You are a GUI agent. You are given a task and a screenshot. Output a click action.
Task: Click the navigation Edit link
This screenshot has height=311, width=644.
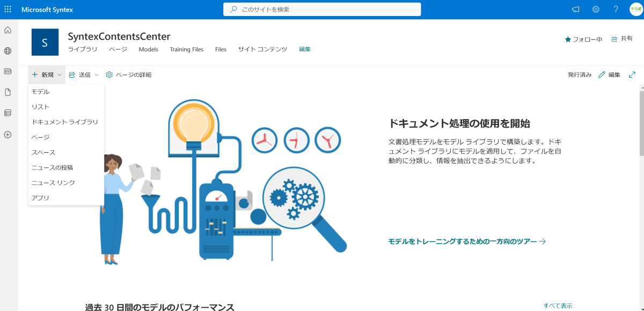coord(305,49)
